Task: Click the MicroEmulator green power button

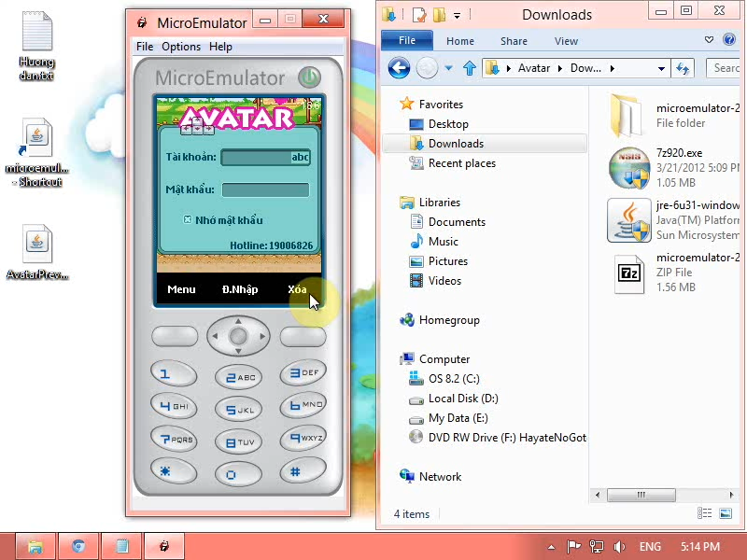Action: (309, 77)
